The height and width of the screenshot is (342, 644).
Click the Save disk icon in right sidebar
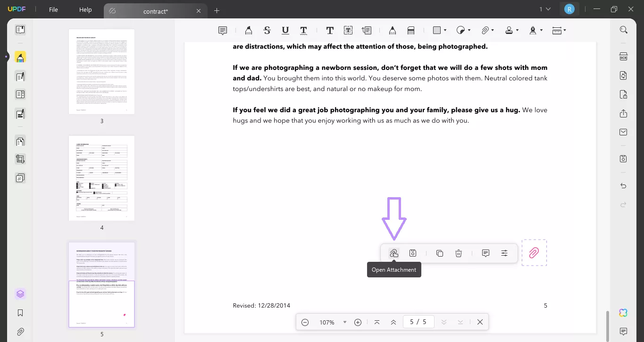pos(624,159)
